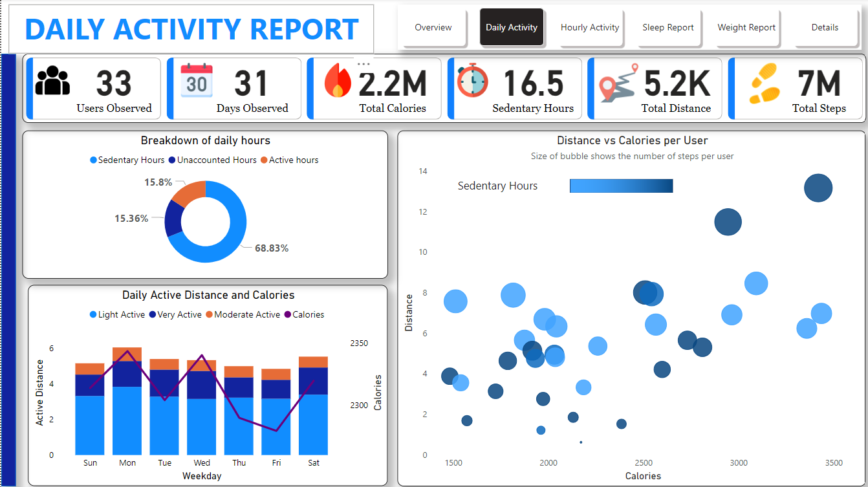This screenshot has width=868, height=487.
Task: Click the 16.5 Sedentary Hours card value
Action: point(533,83)
